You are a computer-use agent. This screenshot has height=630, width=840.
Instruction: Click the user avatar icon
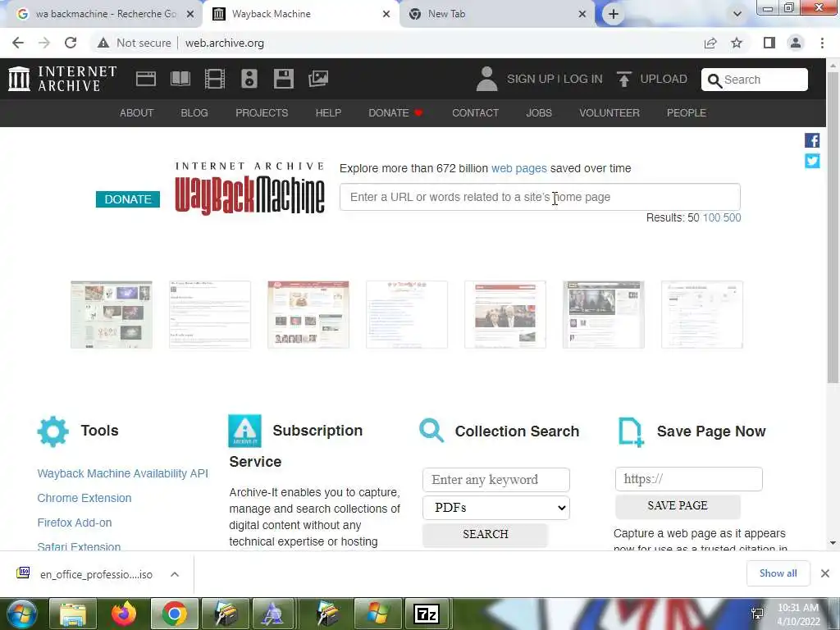pos(486,79)
